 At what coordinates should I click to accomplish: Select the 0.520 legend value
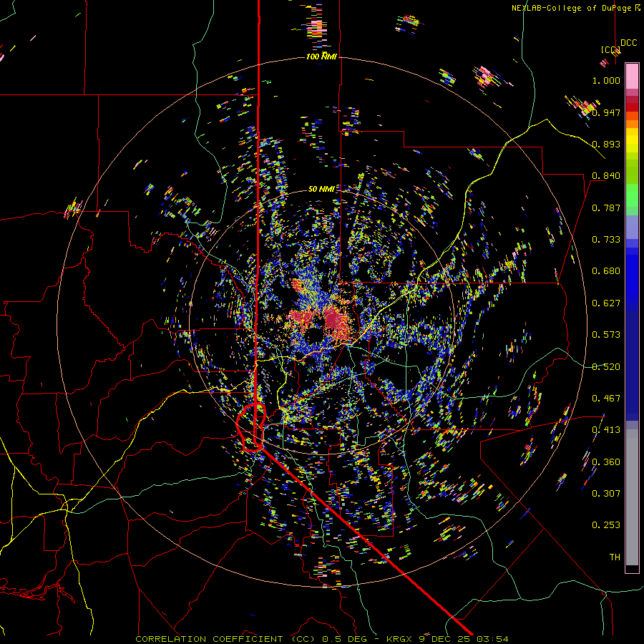click(x=606, y=367)
